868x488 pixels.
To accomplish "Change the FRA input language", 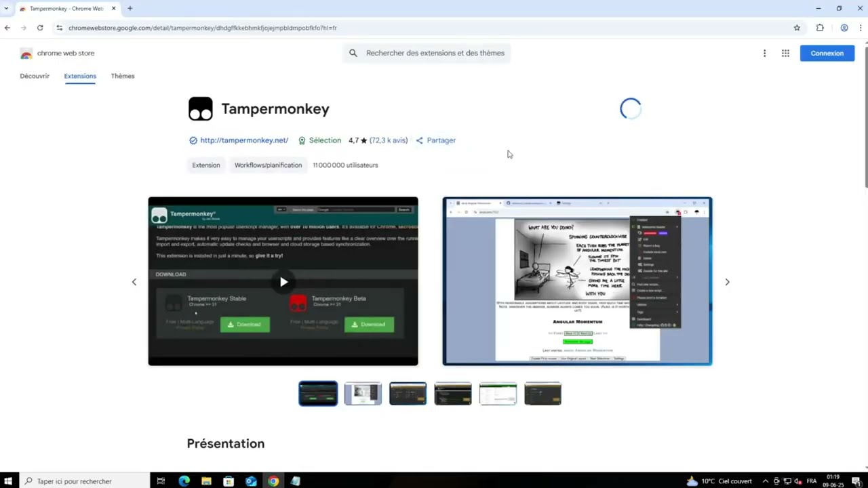I will (x=811, y=481).
